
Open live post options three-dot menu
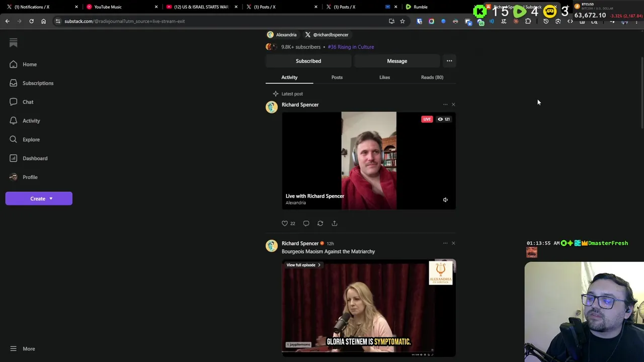click(445, 105)
